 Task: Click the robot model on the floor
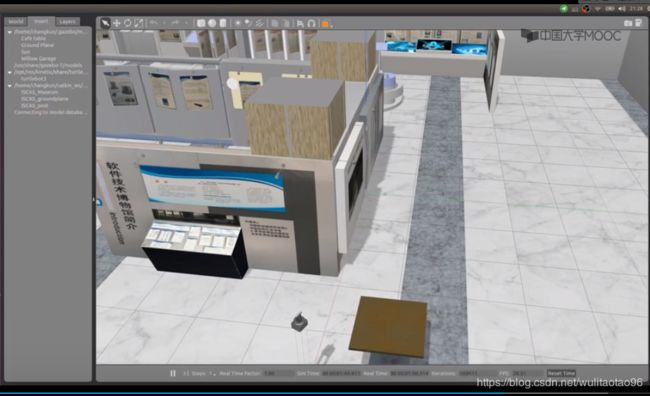click(x=299, y=322)
